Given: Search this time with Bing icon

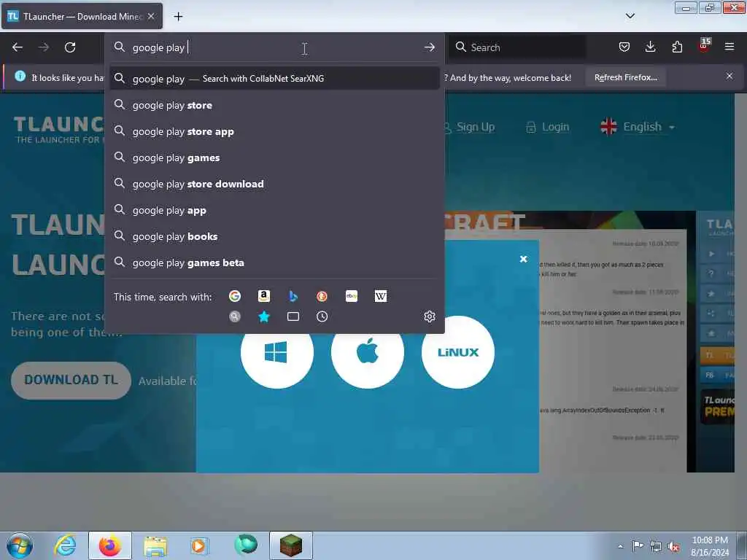Looking at the screenshot, I should click(x=293, y=296).
